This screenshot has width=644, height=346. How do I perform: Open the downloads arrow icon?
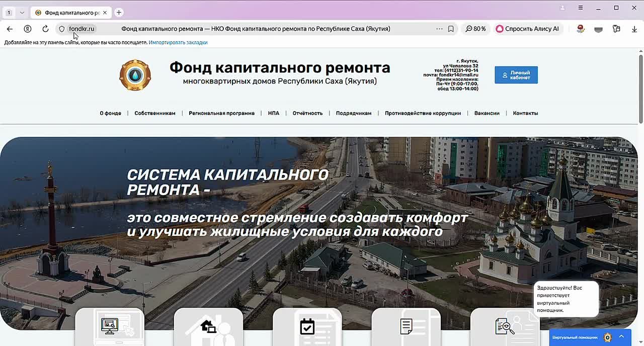point(634,29)
